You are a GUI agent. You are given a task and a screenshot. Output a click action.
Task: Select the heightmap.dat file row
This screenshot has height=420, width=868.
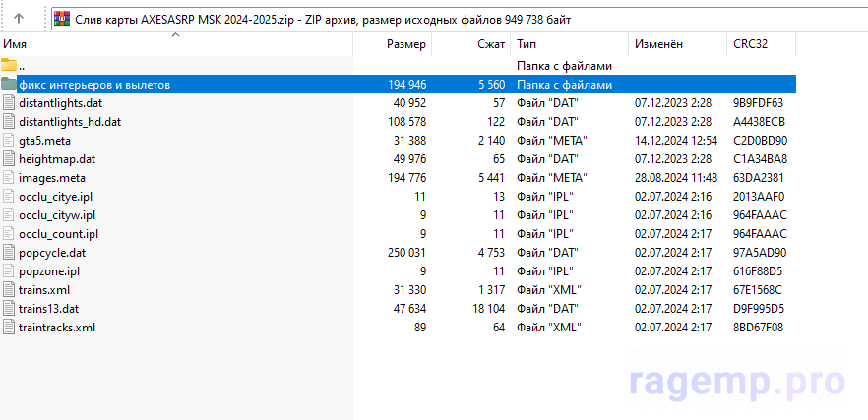pyautogui.click(x=57, y=159)
